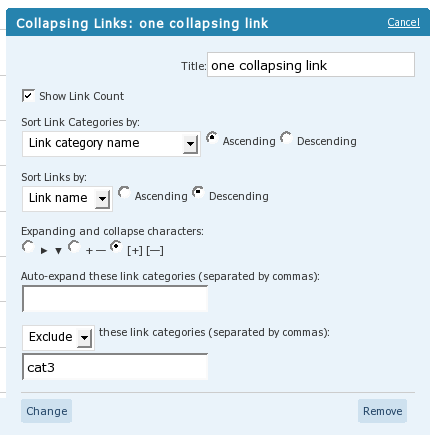
Task: Toggle the Show Link Count checkbox
Action: (28, 96)
